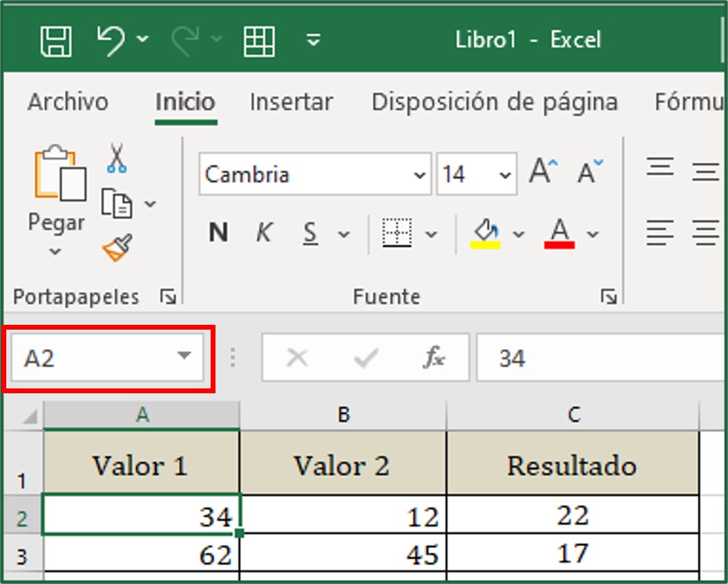Open the Archivo menu
The width and height of the screenshot is (728, 584).
pos(67,102)
